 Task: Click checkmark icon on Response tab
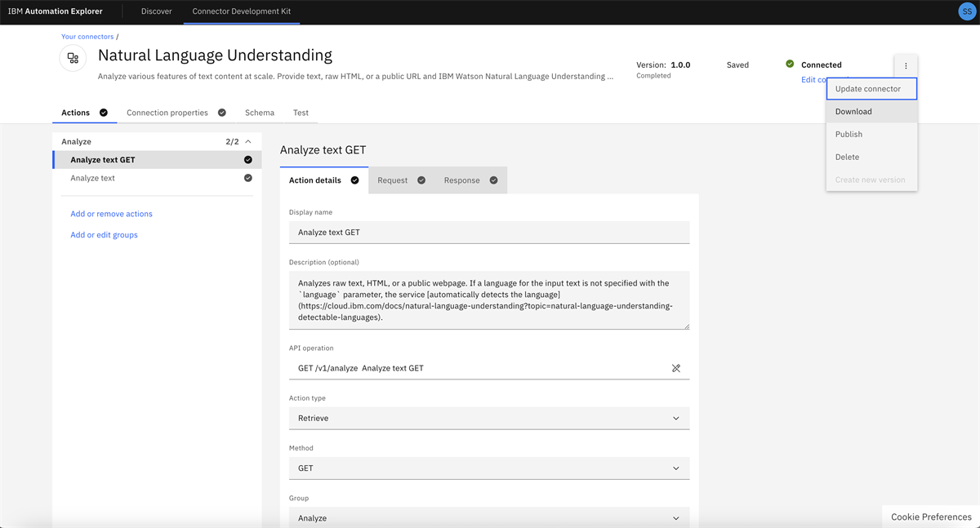coord(494,180)
